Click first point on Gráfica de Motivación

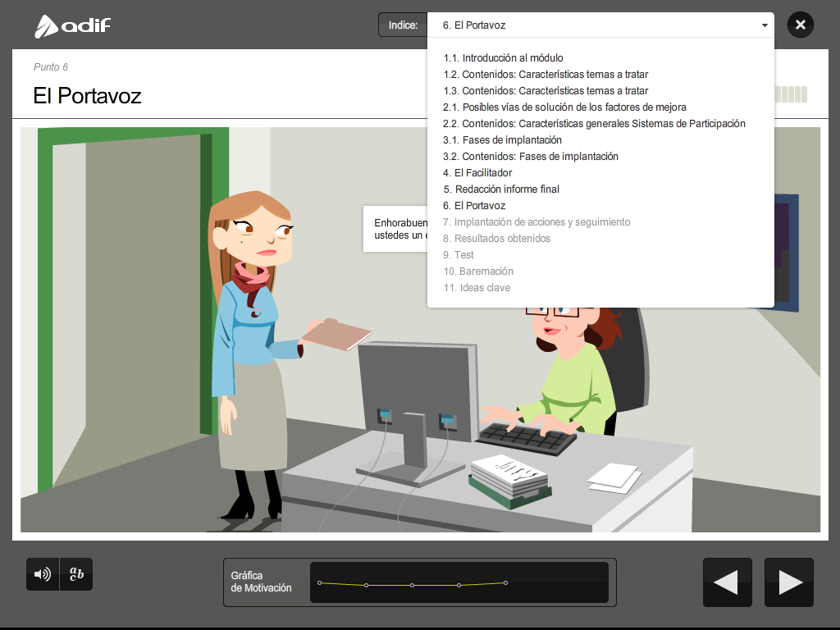pos(320,582)
